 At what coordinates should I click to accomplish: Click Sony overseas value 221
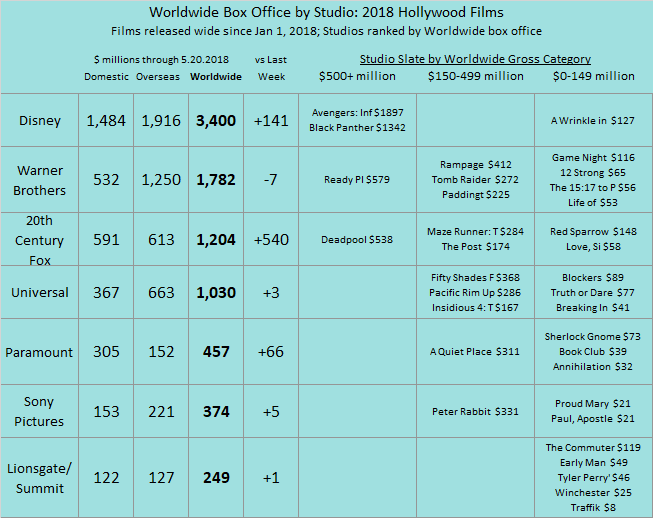(161, 412)
